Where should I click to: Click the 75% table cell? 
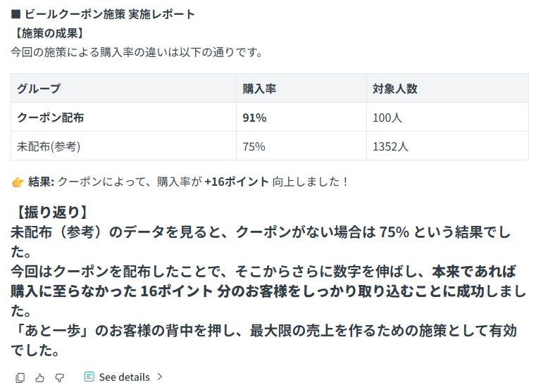[x=254, y=147]
